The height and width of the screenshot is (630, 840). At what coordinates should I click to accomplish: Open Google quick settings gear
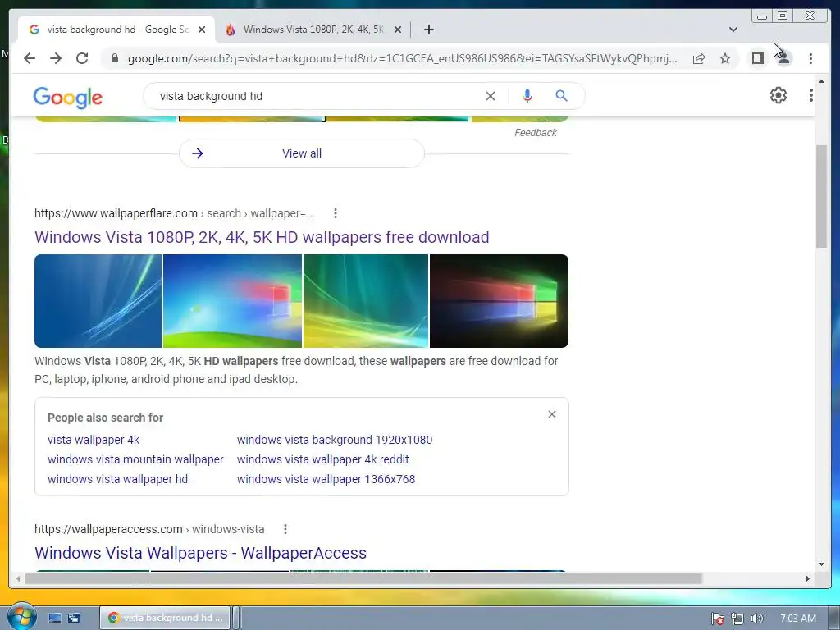(778, 95)
